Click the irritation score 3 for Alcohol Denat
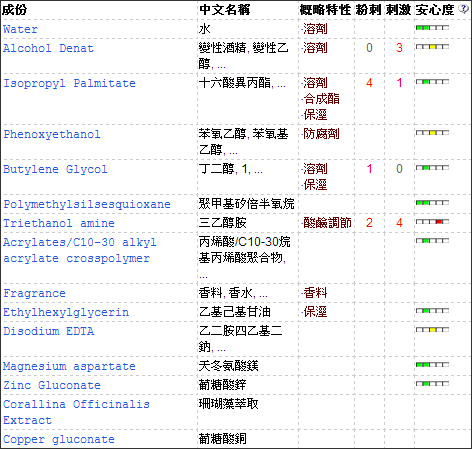Screen dimensions: 472x449 coord(399,48)
